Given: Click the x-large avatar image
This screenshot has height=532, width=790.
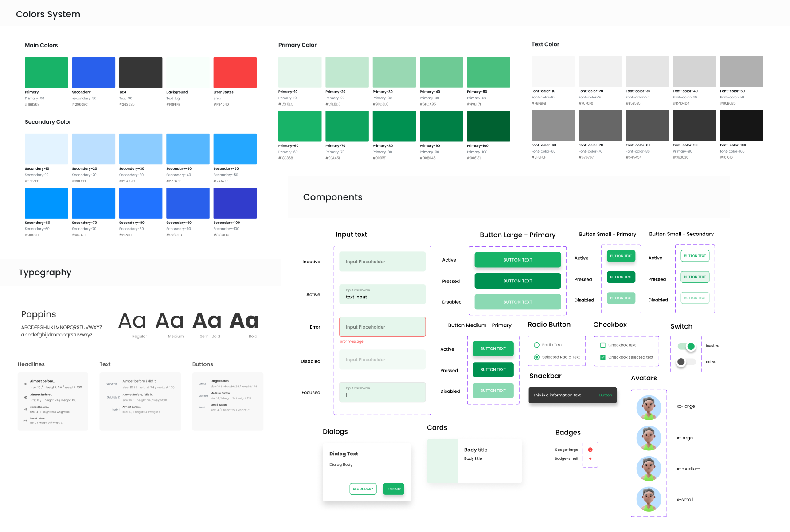Looking at the screenshot, I should point(649,438).
